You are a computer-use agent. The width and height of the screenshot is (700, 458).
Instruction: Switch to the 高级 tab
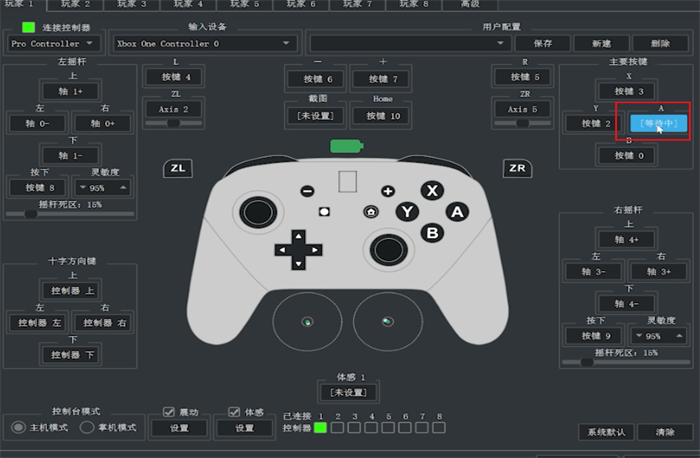pyautogui.click(x=470, y=4)
